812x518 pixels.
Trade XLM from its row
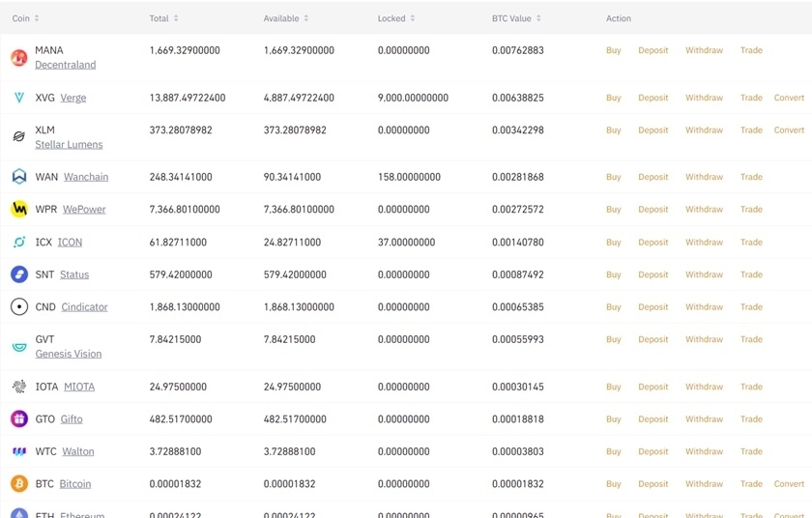pos(751,129)
